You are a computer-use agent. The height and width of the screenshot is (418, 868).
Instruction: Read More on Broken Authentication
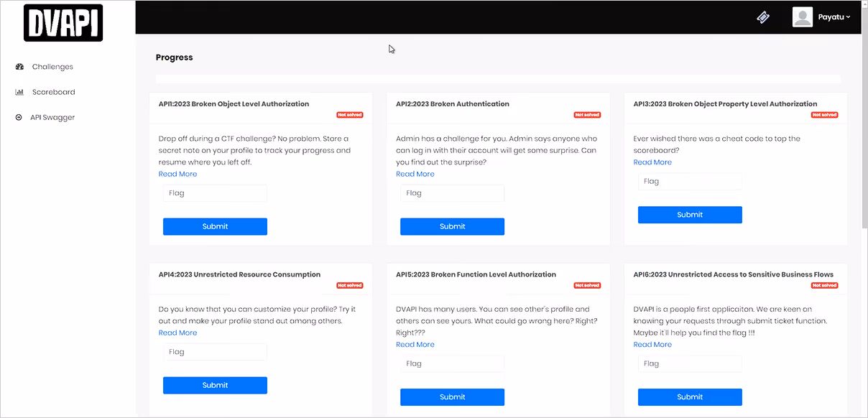pyautogui.click(x=415, y=174)
